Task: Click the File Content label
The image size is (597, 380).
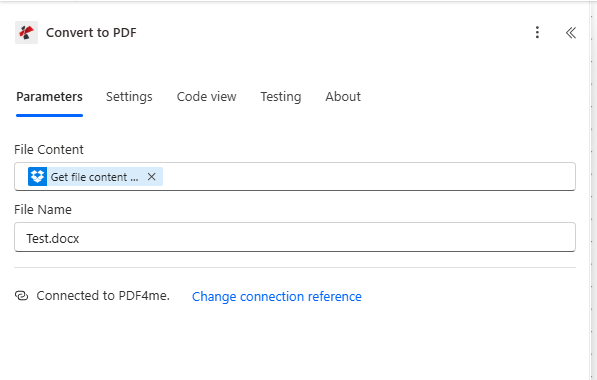Action: pyautogui.click(x=49, y=150)
